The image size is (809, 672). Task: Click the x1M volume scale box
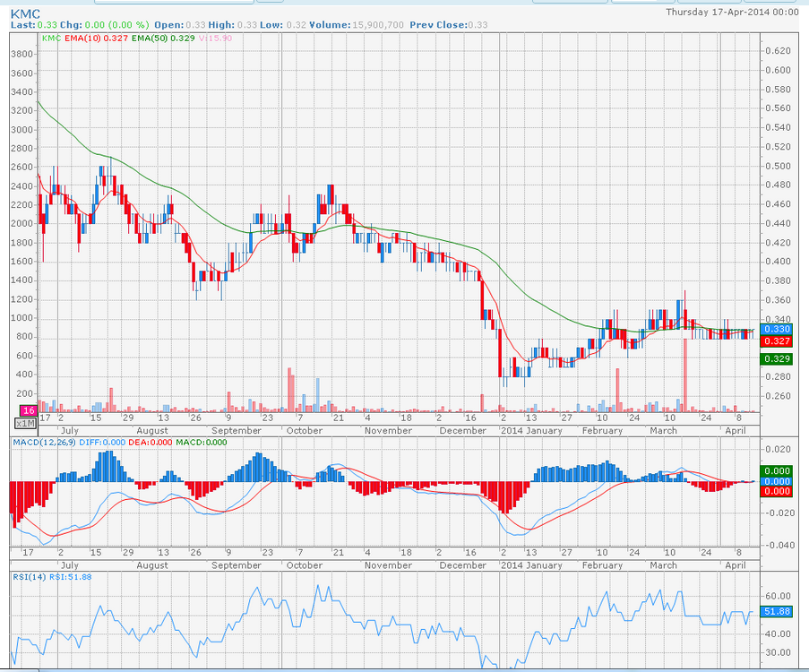point(26,423)
